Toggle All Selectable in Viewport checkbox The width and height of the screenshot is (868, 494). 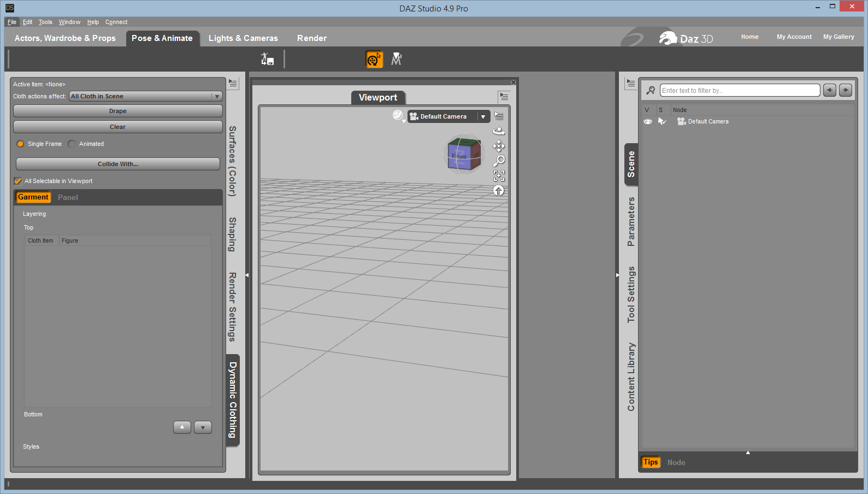click(18, 181)
